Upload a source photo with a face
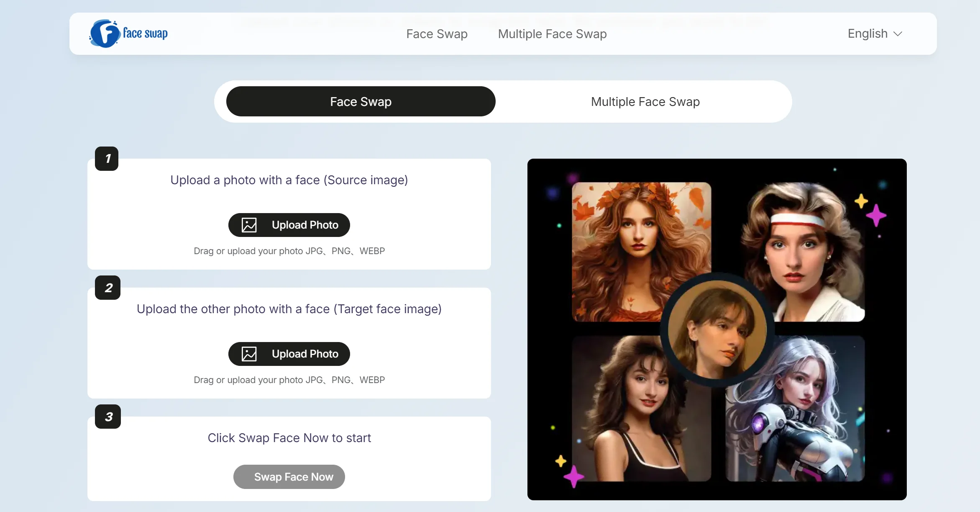 pyautogui.click(x=289, y=225)
